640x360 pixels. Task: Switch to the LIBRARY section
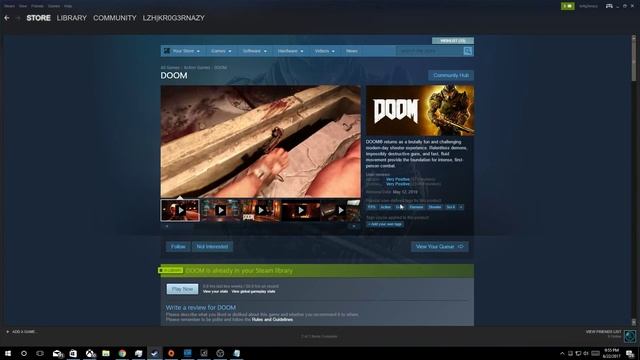(x=71, y=18)
